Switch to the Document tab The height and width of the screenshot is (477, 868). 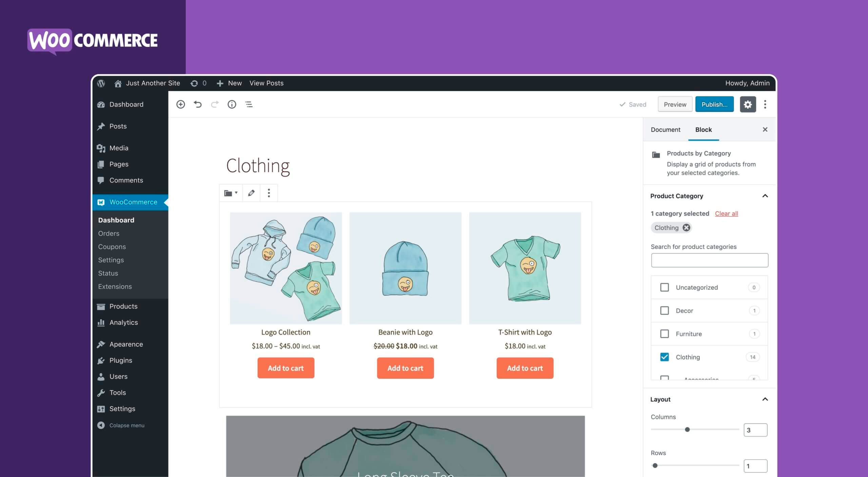tap(665, 129)
